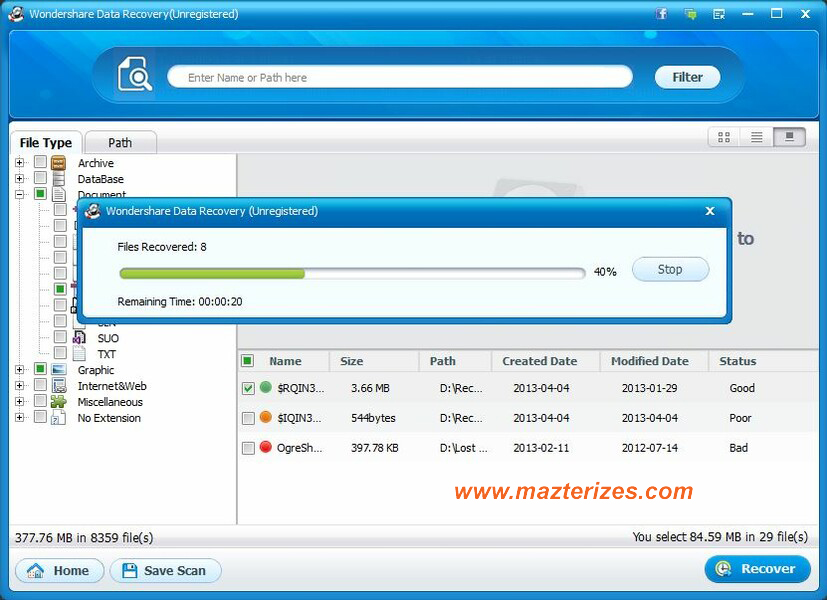This screenshot has height=600, width=827.
Task: Switch to preview view mode
Action: point(790,137)
